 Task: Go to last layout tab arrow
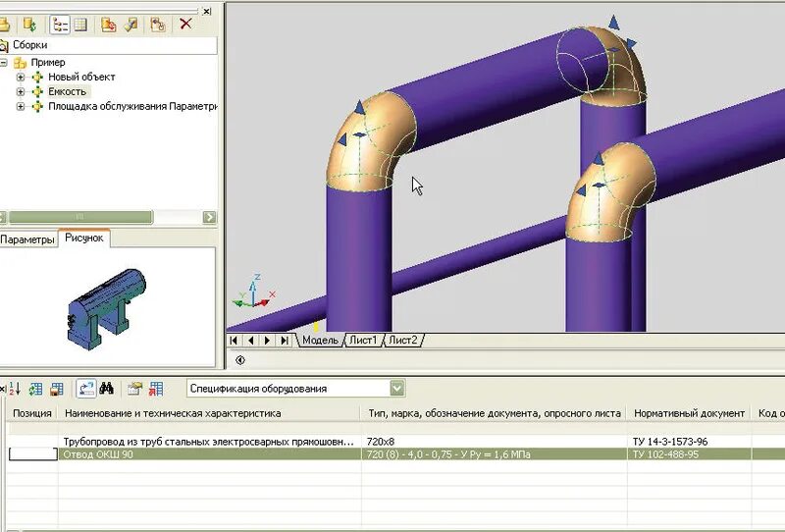pos(285,341)
